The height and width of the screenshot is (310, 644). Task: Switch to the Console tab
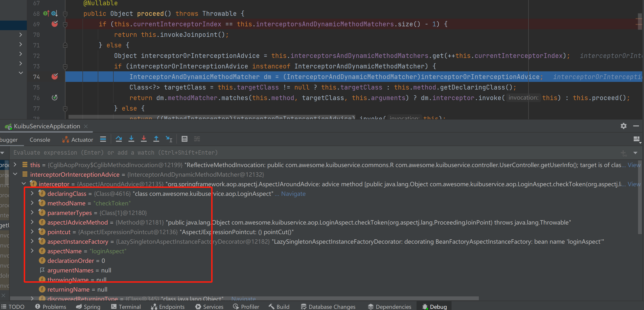click(40, 140)
